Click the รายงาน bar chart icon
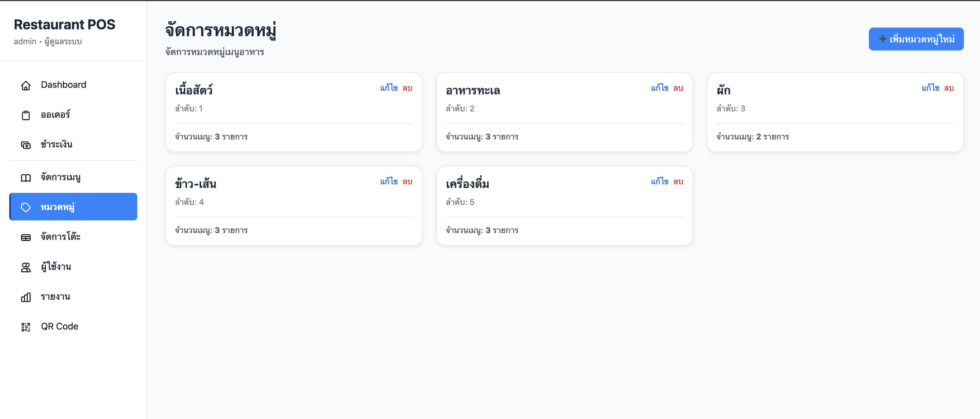 [x=26, y=297]
